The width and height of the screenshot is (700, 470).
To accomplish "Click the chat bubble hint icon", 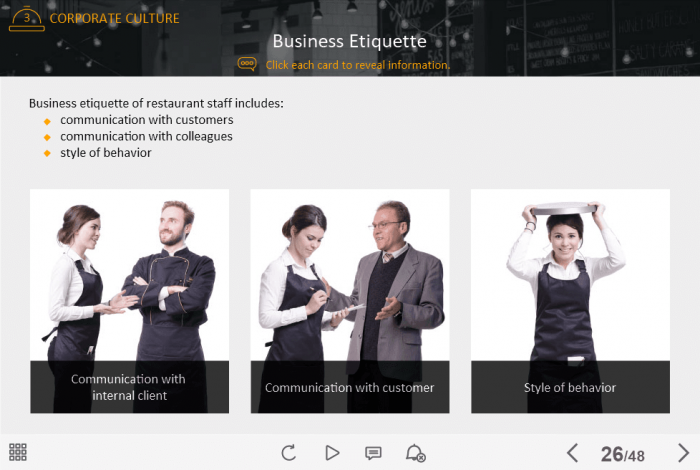I will (x=247, y=64).
